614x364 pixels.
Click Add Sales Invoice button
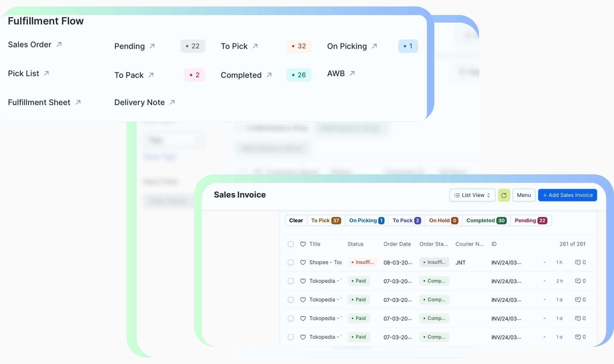(567, 195)
